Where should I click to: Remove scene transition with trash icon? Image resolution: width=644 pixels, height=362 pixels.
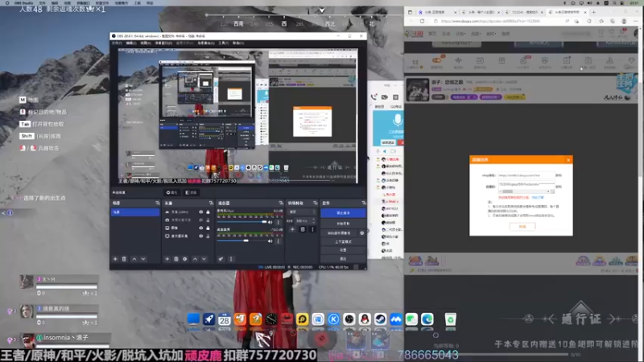[x=303, y=229]
